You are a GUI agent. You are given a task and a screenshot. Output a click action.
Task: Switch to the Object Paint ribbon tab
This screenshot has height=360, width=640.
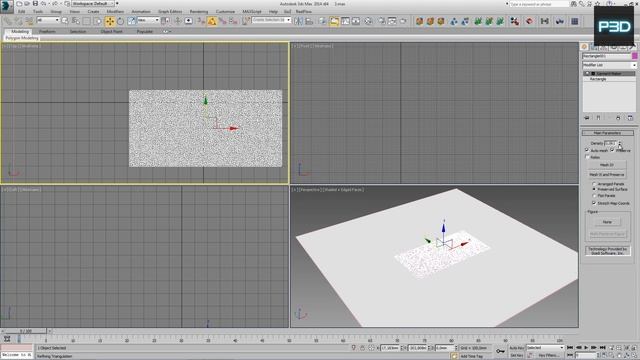[111, 31]
